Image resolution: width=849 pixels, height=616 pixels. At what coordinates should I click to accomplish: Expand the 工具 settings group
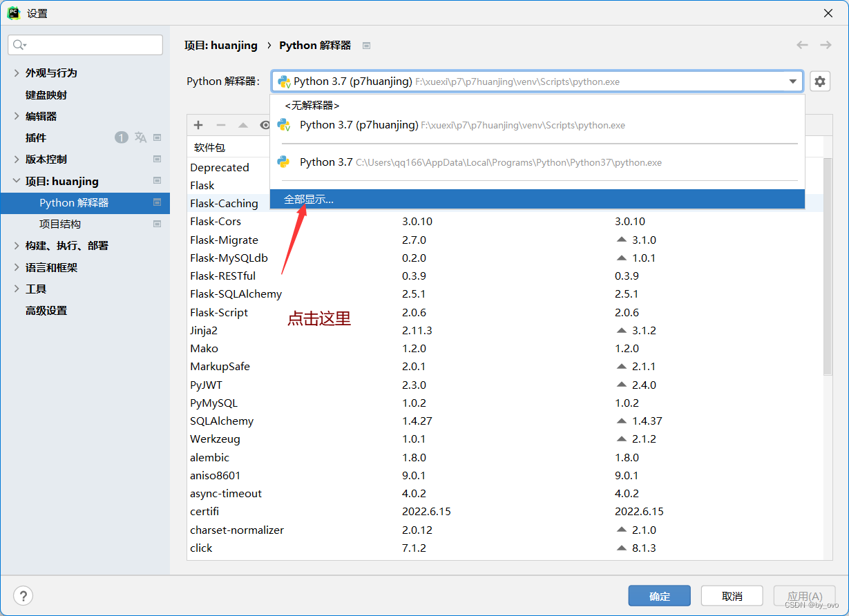coord(17,289)
